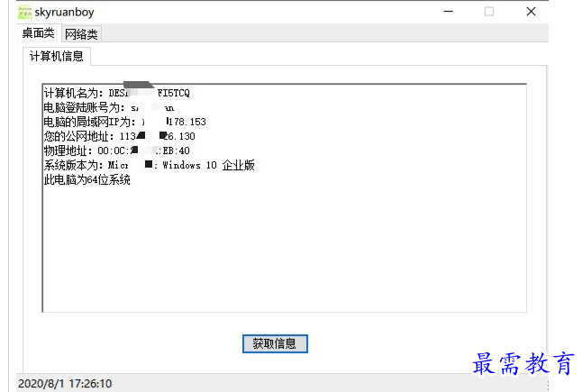Click the 电脑登陆账号为 line
This screenshot has height=392, width=582.
click(109, 107)
